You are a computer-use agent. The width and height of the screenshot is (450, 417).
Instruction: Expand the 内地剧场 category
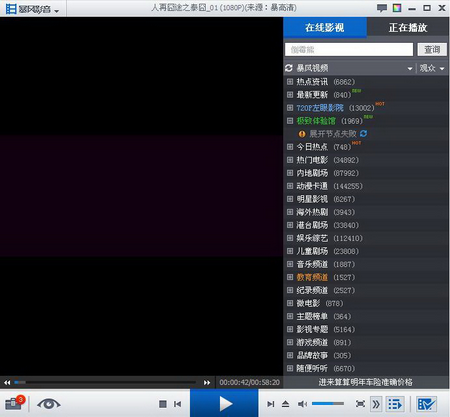290,173
